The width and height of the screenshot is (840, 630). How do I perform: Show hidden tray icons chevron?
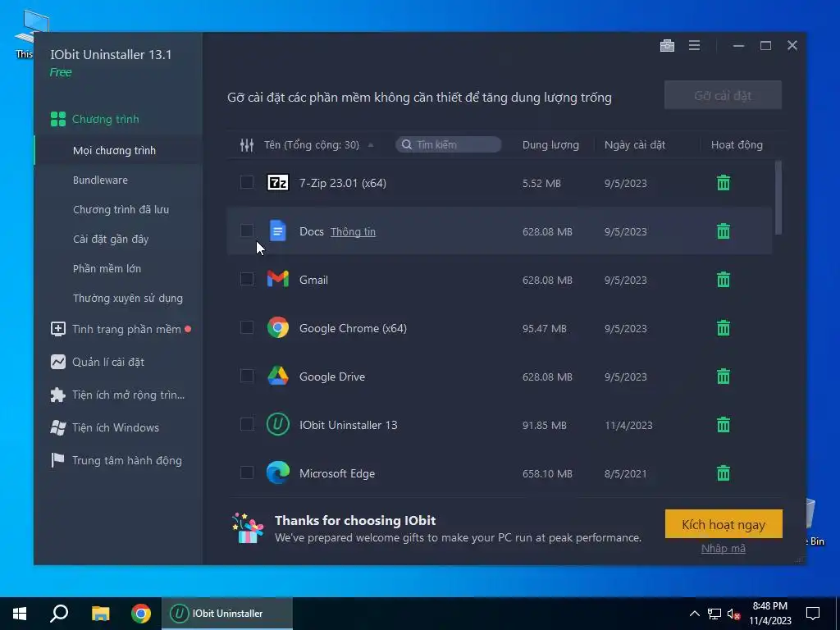[694, 614]
